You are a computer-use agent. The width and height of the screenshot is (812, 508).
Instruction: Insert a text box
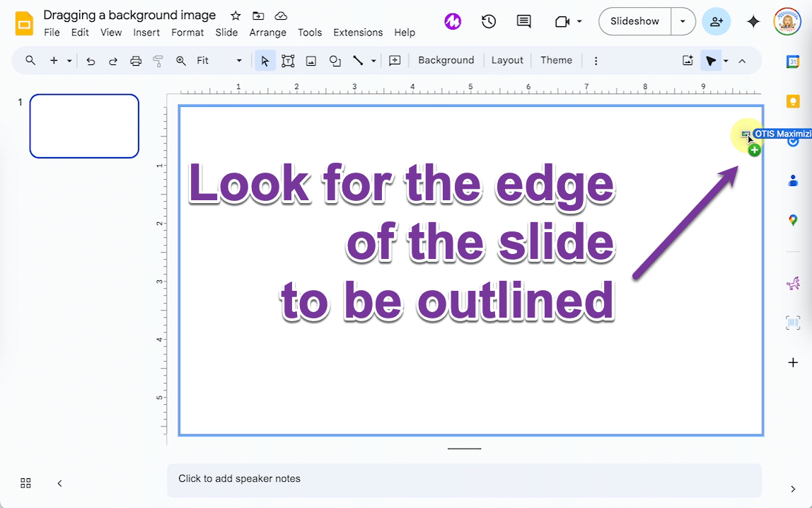point(288,61)
